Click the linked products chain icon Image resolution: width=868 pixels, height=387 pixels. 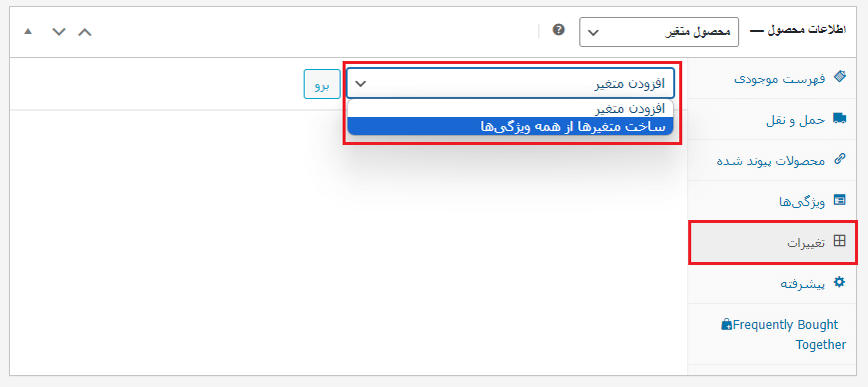pos(839,159)
